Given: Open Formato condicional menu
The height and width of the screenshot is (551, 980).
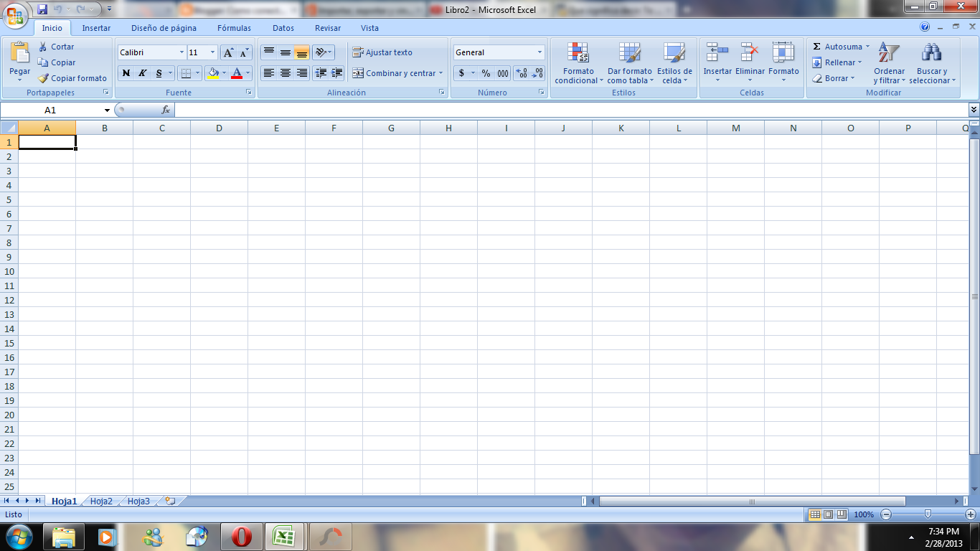Looking at the screenshot, I should (x=578, y=63).
